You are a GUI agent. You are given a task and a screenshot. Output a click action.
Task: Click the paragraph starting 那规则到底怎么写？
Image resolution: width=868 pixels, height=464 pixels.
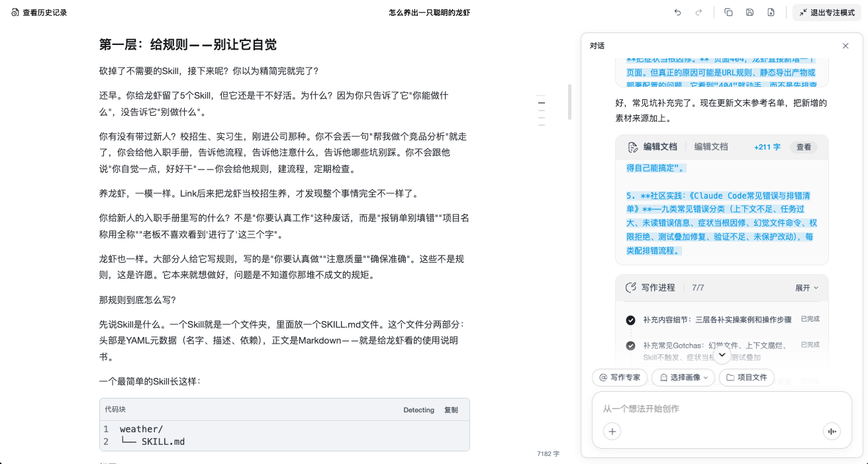pos(138,300)
